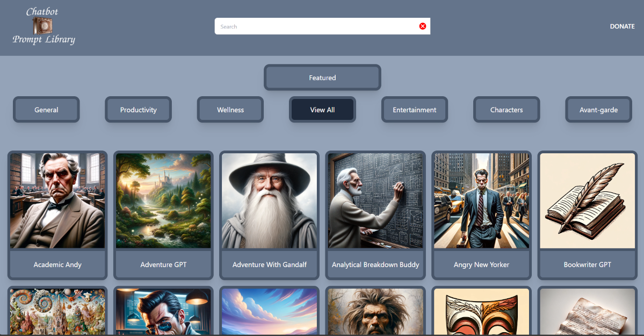Screen dimensions: 644x336
Task: Open the Entertainment category
Action: coord(415,110)
